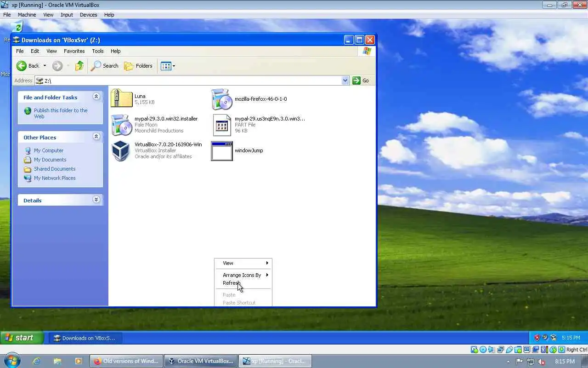Click the host network tray icon
The image size is (588, 368).
coord(531,362)
